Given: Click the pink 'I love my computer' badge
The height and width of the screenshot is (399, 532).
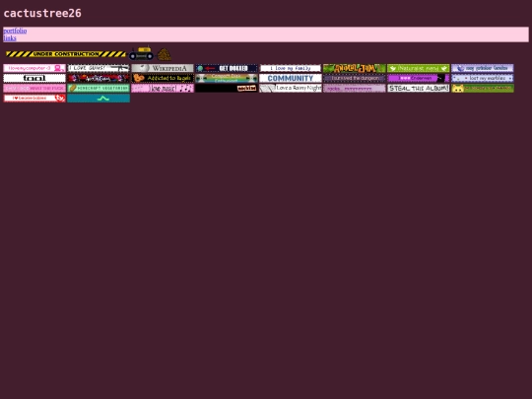Looking at the screenshot, I should point(34,68).
